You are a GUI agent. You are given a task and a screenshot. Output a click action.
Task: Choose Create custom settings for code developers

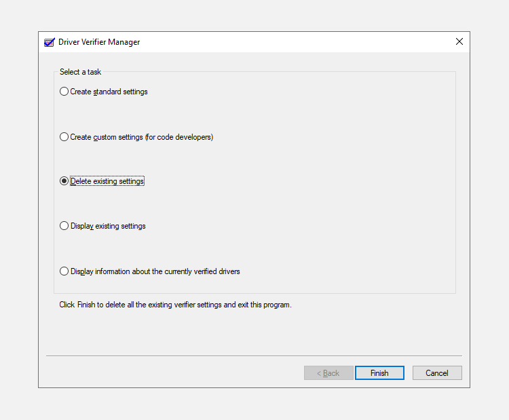tap(136, 137)
